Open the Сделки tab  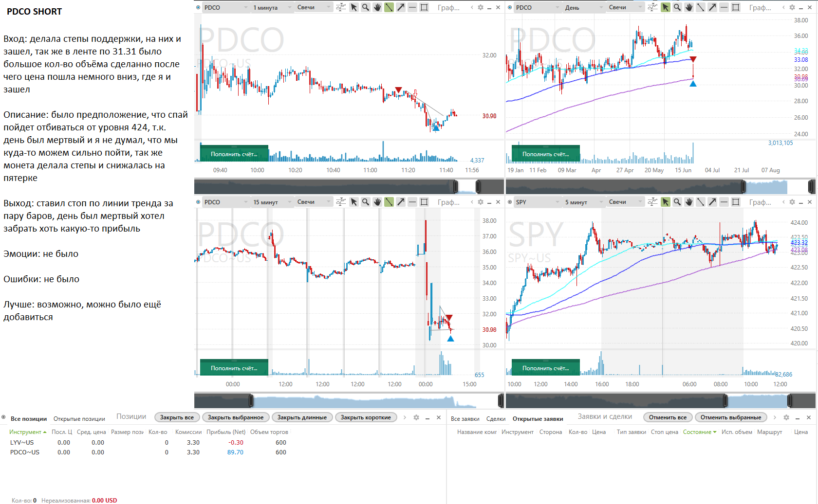coord(496,419)
